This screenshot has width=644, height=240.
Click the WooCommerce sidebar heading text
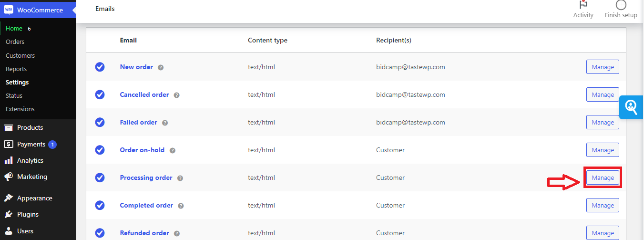40,10
